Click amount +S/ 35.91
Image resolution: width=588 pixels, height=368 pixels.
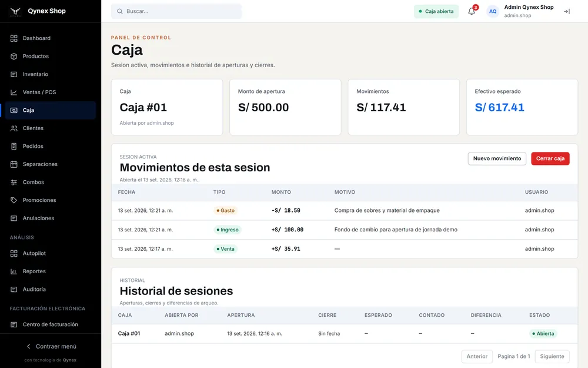pos(286,249)
